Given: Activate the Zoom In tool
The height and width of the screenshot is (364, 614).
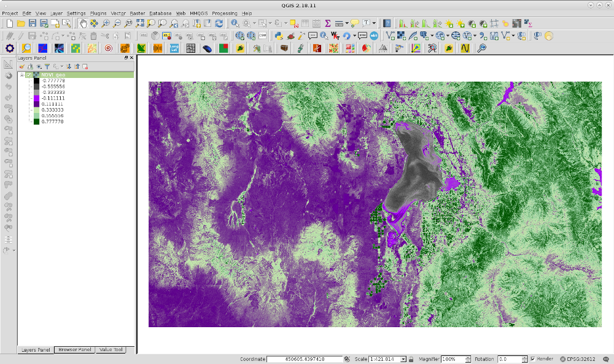Looking at the screenshot, I should pos(106,23).
